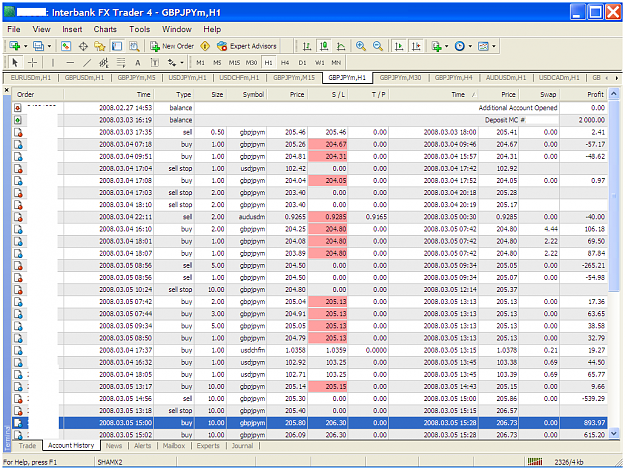625x470 pixels.
Task: Toggle chart auto scroll
Action: pos(399,46)
